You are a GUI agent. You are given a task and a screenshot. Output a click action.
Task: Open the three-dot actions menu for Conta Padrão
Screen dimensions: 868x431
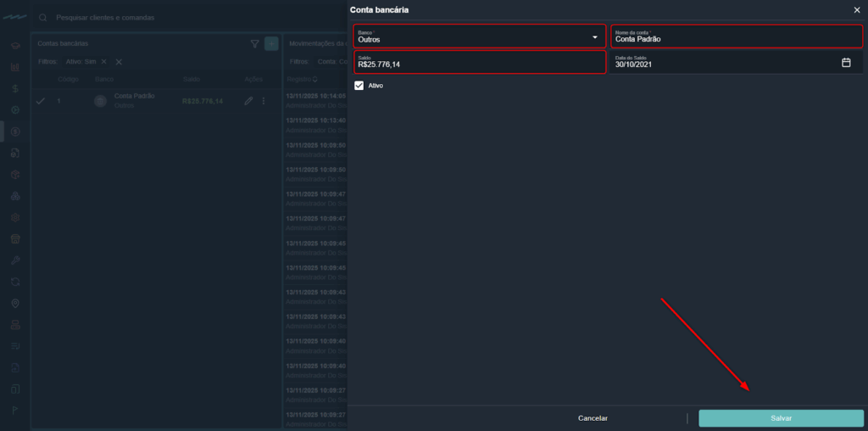tap(264, 101)
